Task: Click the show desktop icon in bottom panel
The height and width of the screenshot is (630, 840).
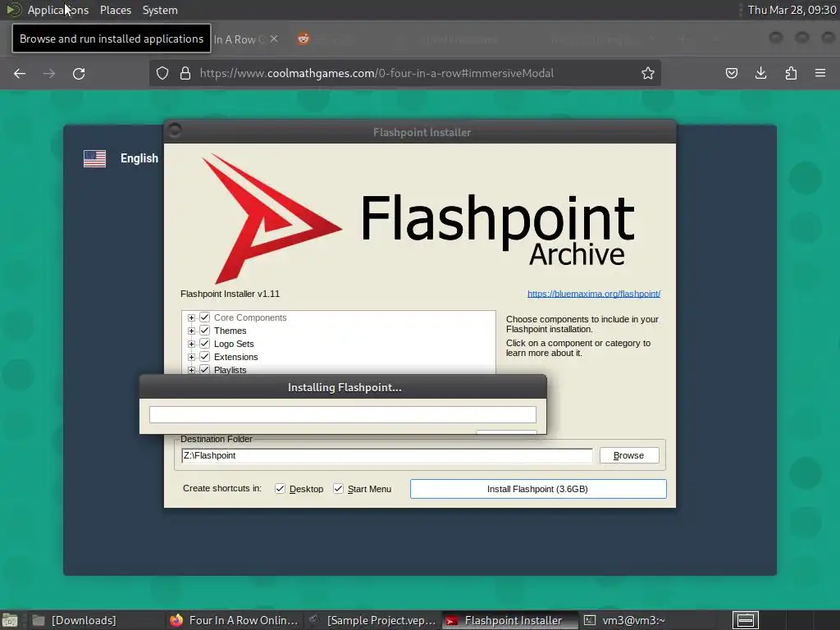Action: tap(10, 620)
